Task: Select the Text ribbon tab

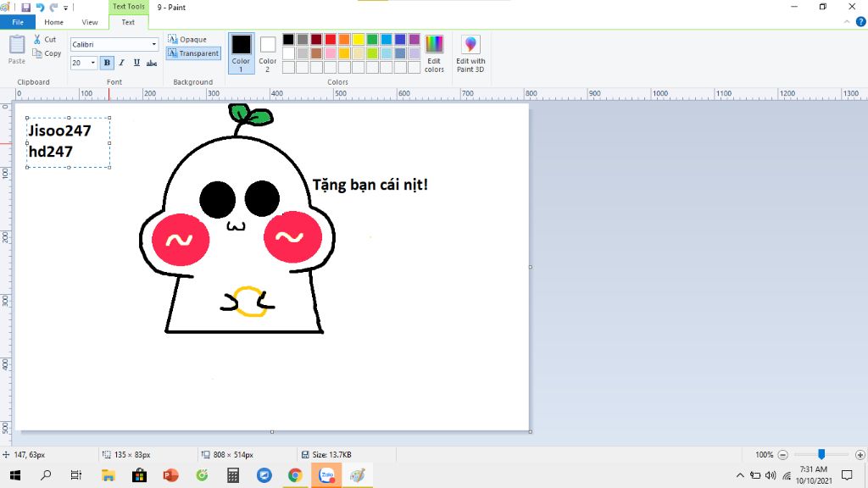Action: [128, 22]
